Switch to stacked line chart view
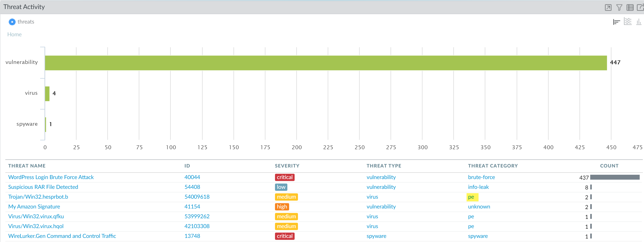 [x=628, y=22]
